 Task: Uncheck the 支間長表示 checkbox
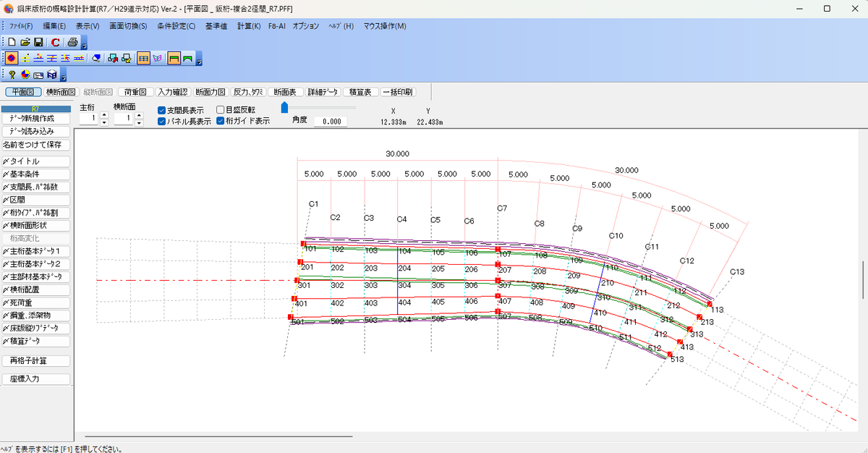[x=161, y=111]
